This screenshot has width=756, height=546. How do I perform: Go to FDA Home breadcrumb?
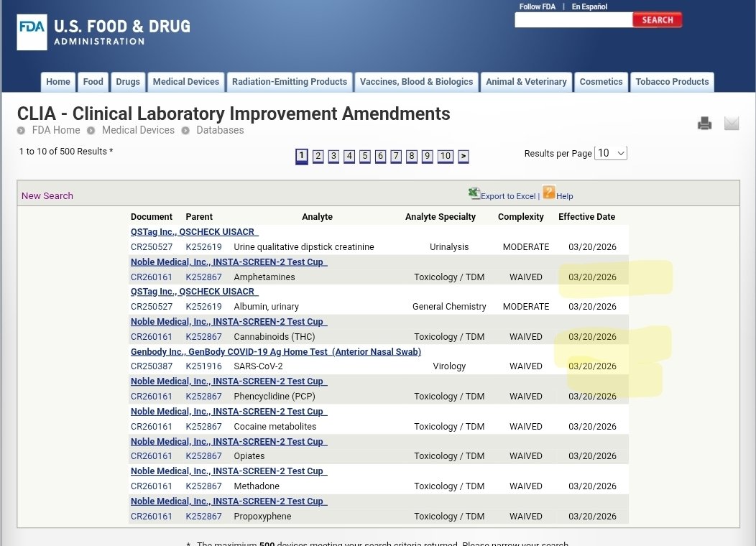tap(56, 130)
